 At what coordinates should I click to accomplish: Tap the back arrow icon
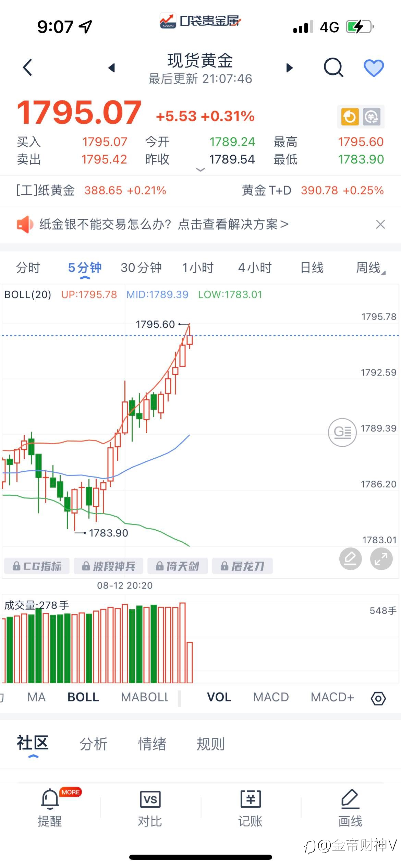27,67
